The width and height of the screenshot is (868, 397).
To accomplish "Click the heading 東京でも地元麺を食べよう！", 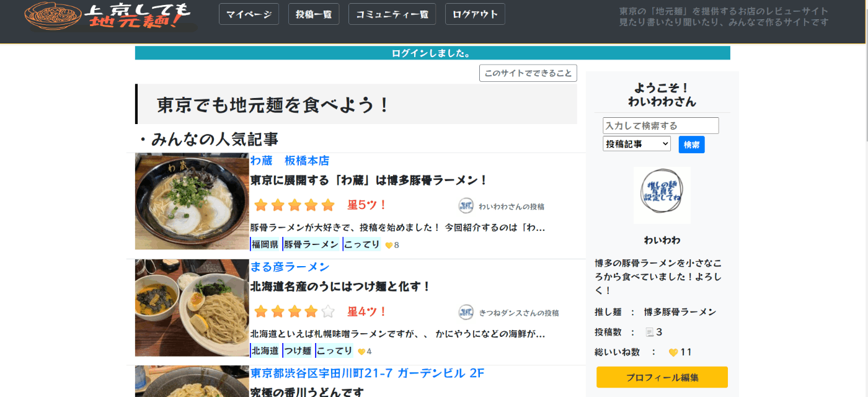I will click(x=273, y=105).
